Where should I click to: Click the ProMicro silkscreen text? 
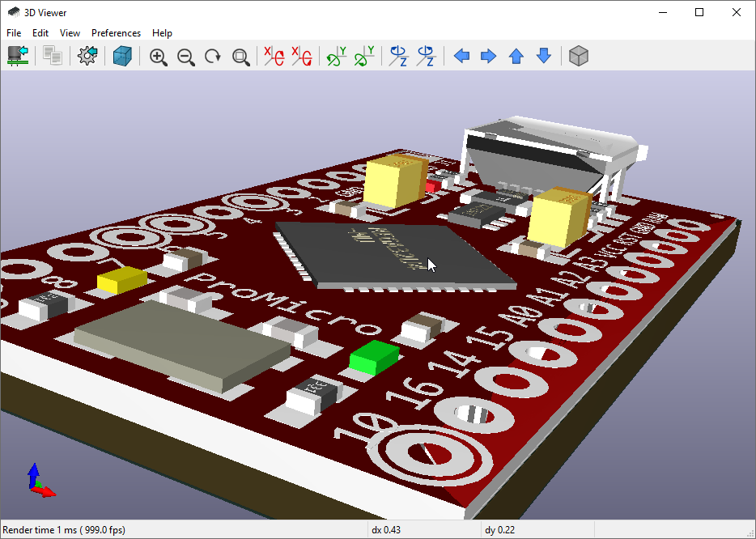[283, 303]
